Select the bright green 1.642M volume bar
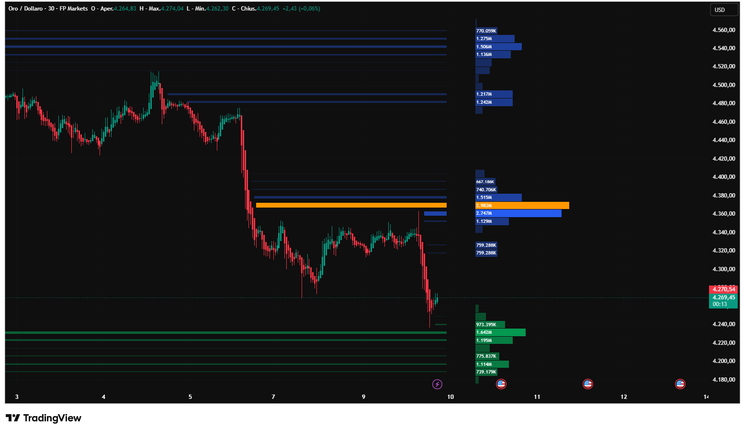 pyautogui.click(x=500, y=333)
